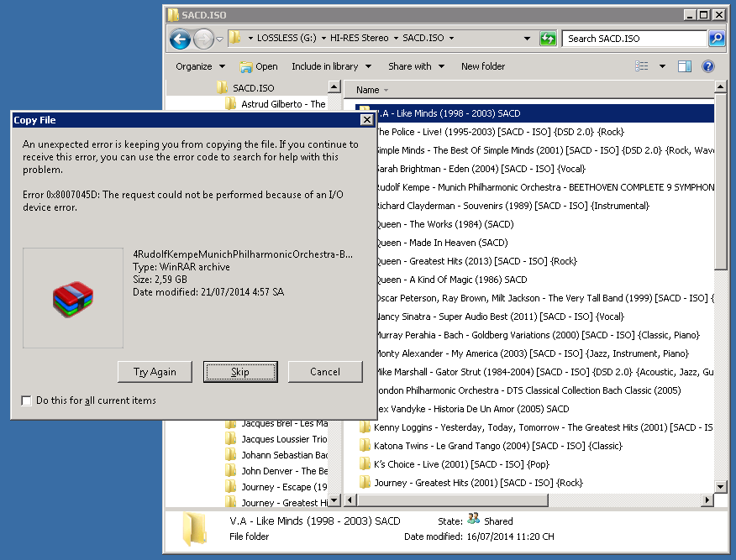The width and height of the screenshot is (736, 560).
Task: Open the address bar history dropdown
Action: 527,39
